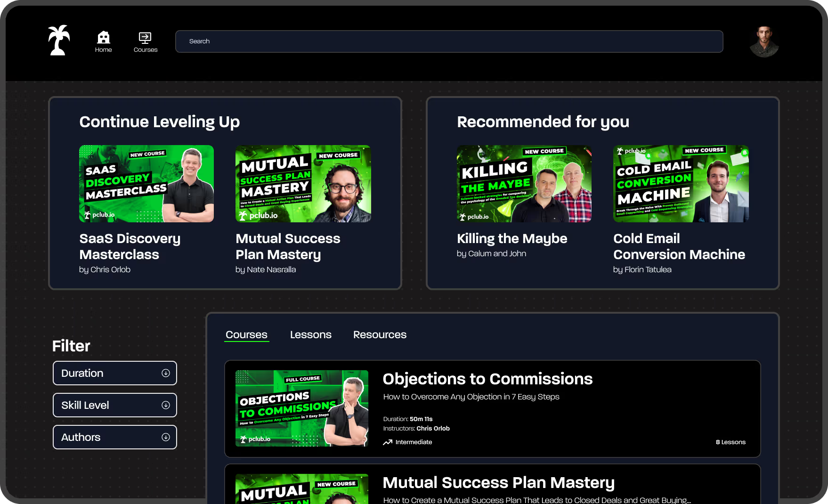This screenshot has height=504, width=828.
Task: Switch to the Lessons tab
Action: (x=311, y=334)
